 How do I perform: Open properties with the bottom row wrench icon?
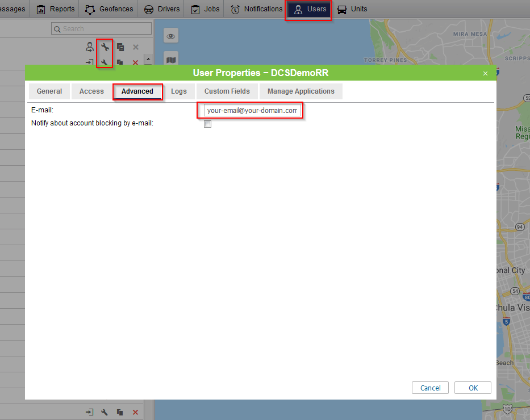click(105, 412)
